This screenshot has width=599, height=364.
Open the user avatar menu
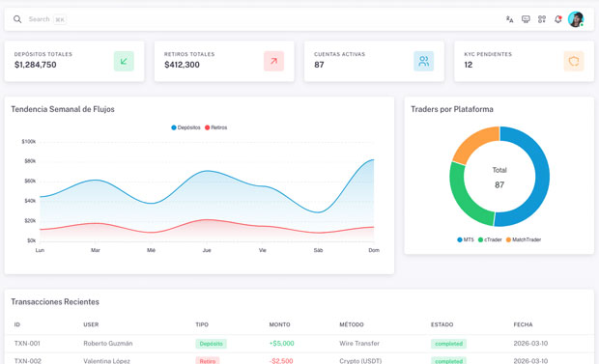(576, 19)
